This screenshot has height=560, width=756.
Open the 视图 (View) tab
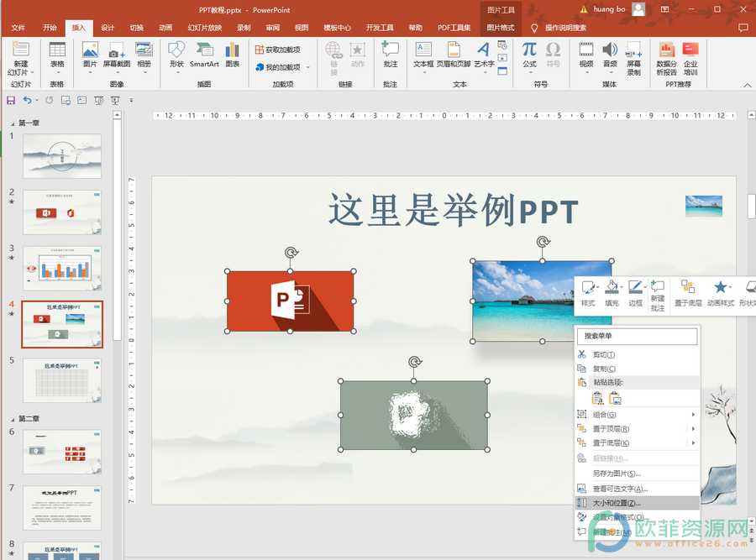click(302, 28)
